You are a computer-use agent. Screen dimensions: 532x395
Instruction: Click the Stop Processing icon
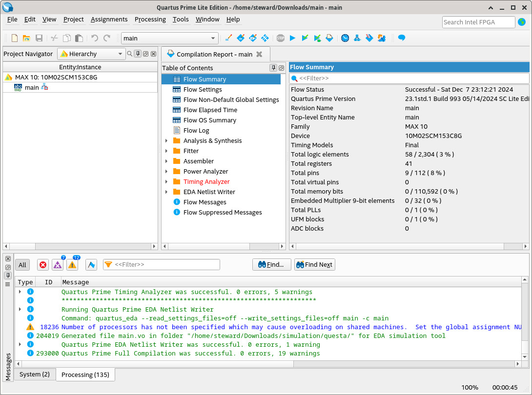280,38
